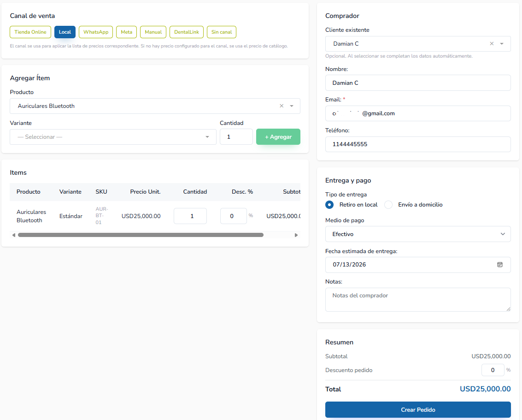Image resolution: width=522 pixels, height=420 pixels.
Task: Expand the Cliente existente dropdown arrow
Action: pyautogui.click(x=502, y=44)
